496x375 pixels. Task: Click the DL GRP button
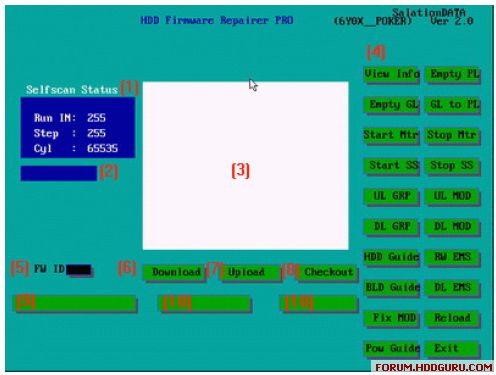[x=392, y=227]
